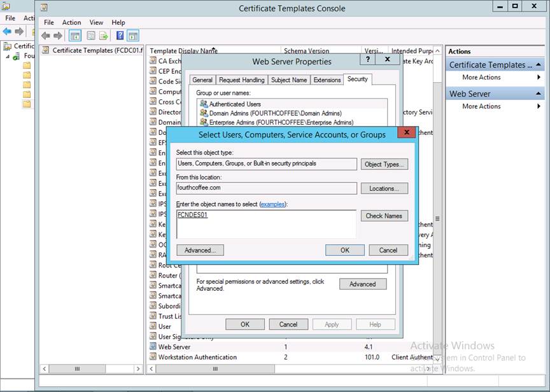Viewport: 550px width, 392px height.
Task: Click the Forward arrow in the console toolbar
Action: (58, 36)
